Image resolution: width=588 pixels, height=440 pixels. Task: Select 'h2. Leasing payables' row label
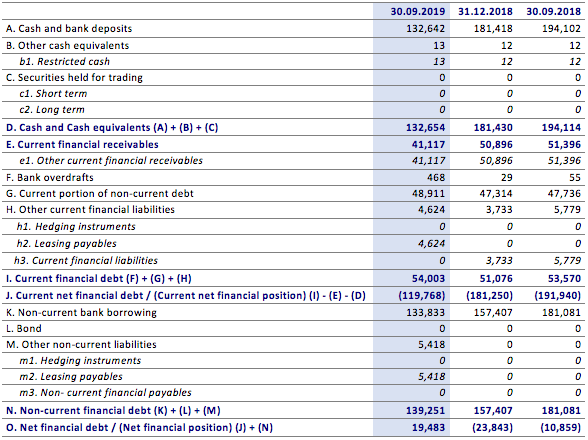[x=66, y=244]
